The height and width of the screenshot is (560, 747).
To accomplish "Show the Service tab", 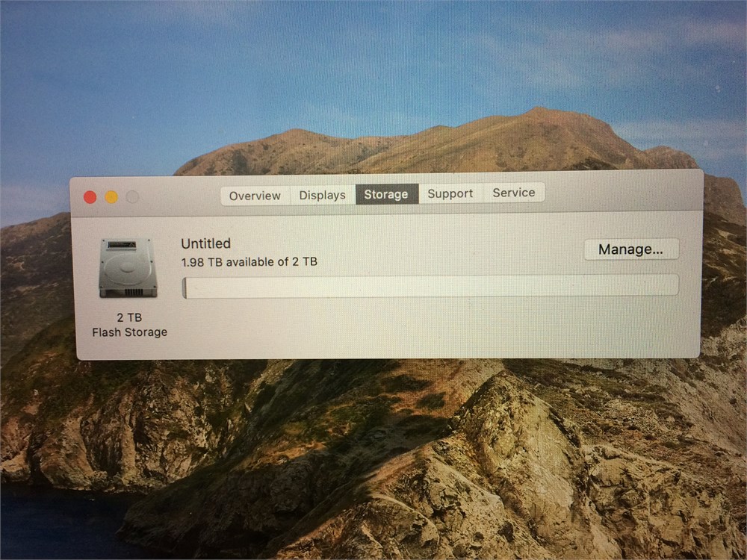I will click(x=514, y=193).
